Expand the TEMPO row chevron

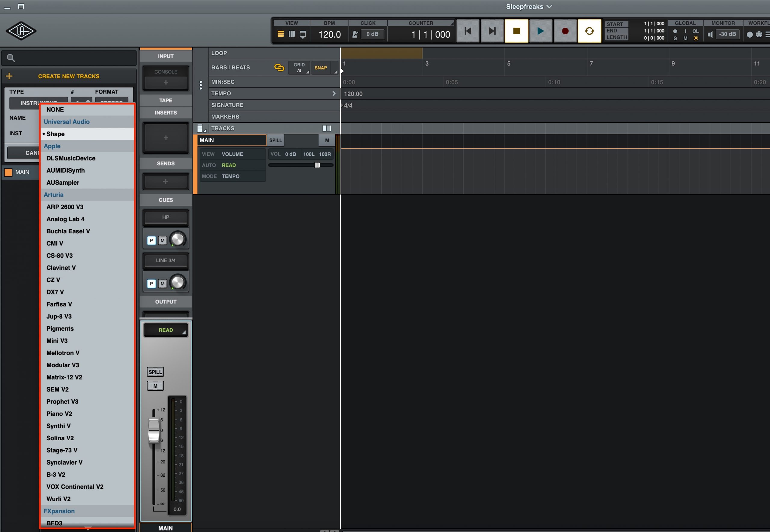(x=334, y=94)
